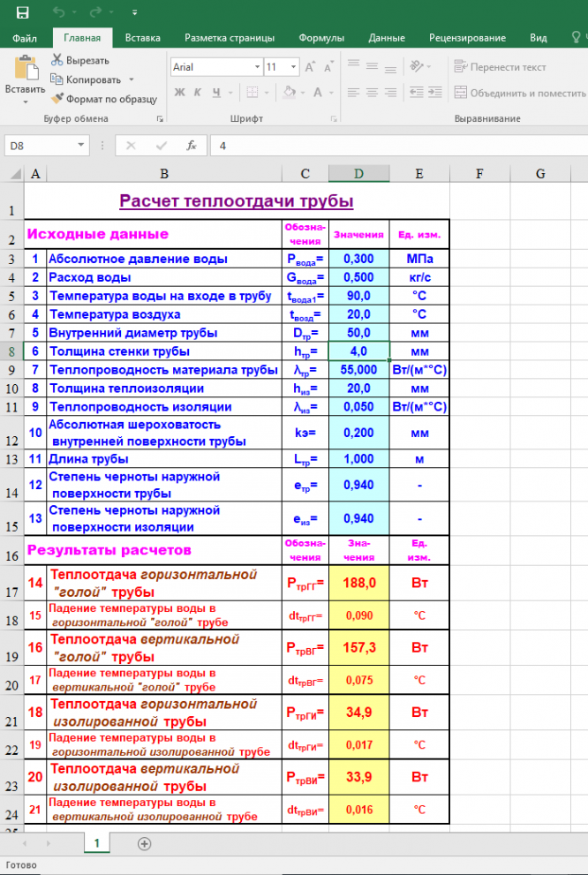Open the Данные ribbon tab

(387, 38)
